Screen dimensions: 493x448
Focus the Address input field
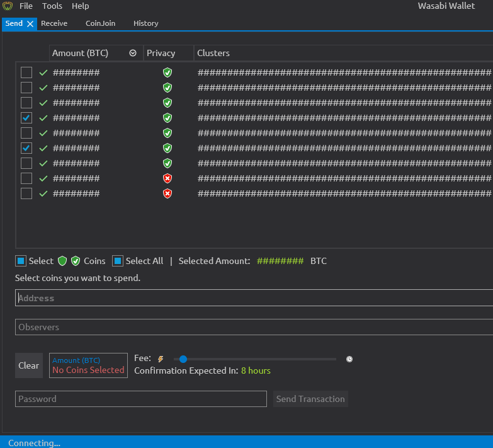click(254, 297)
